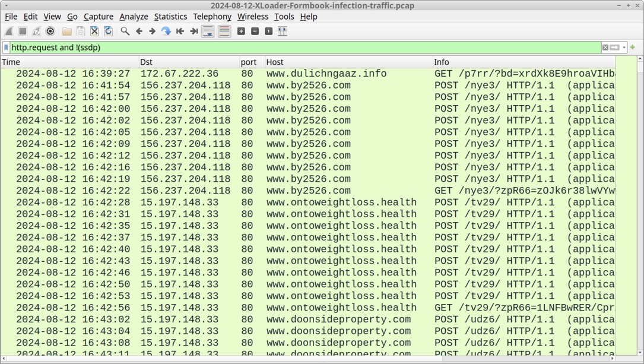Open the Help menu
Screen dimensions: 644x364
pyautogui.click(x=309, y=17)
